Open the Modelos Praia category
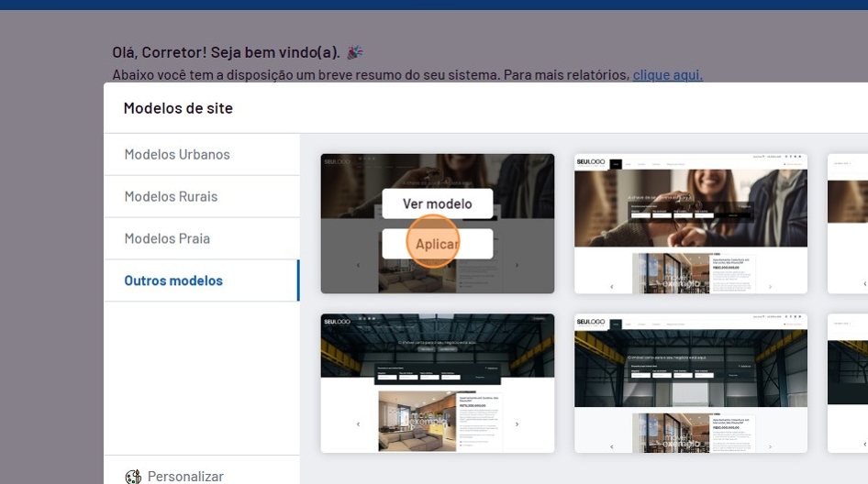 (x=167, y=238)
